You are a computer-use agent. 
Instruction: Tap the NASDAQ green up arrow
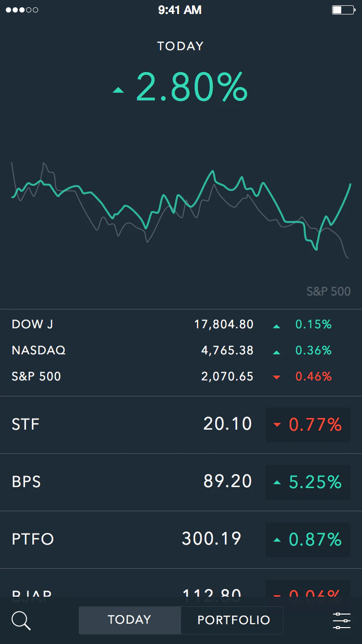click(x=277, y=353)
